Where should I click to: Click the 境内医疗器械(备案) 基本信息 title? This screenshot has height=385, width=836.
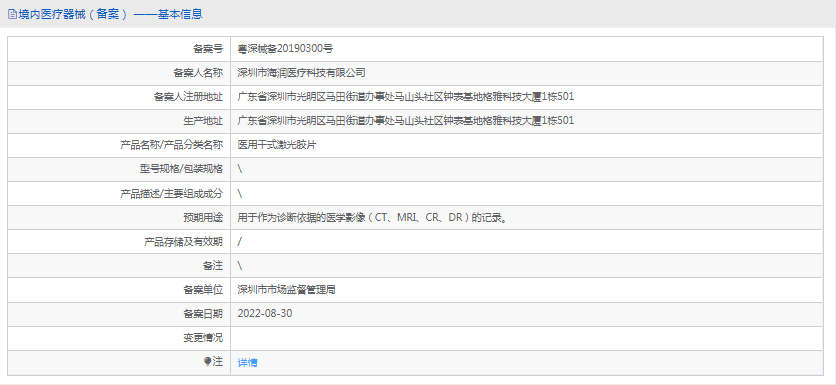point(110,14)
